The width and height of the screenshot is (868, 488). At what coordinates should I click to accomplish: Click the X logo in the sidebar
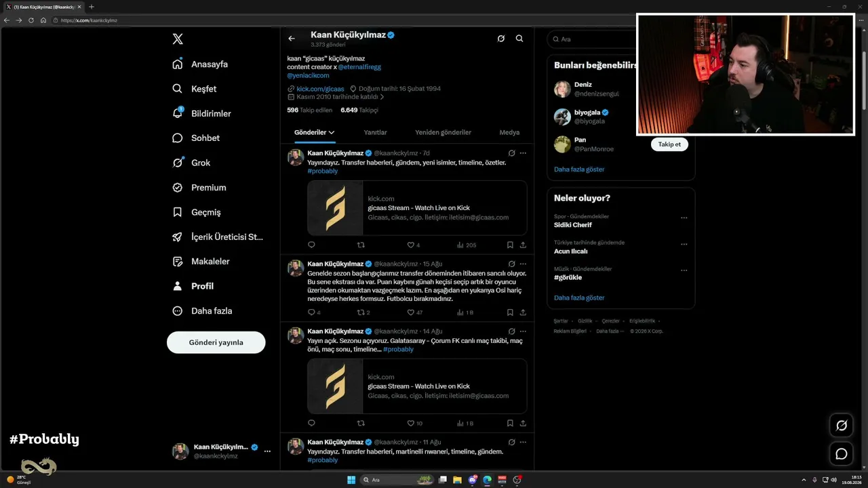(178, 39)
